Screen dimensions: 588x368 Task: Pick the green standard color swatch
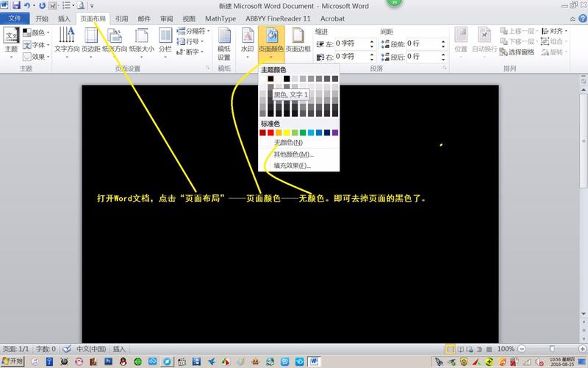pyautogui.click(x=303, y=132)
